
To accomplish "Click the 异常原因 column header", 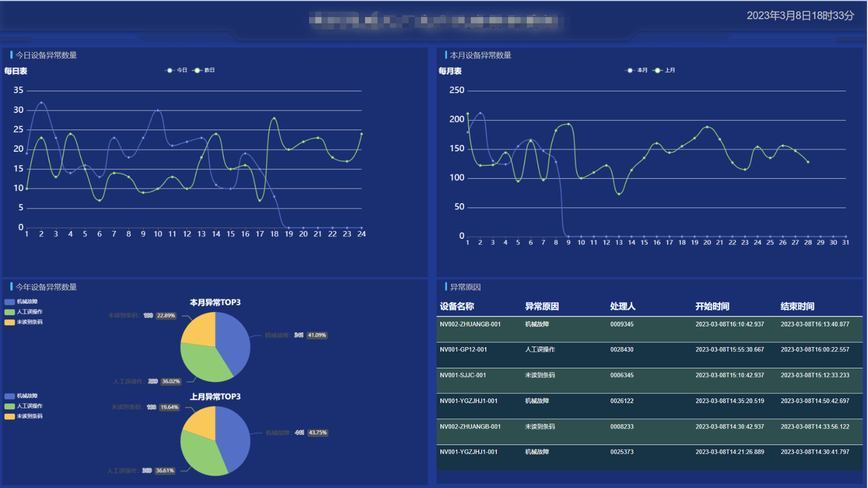I will coord(542,306).
